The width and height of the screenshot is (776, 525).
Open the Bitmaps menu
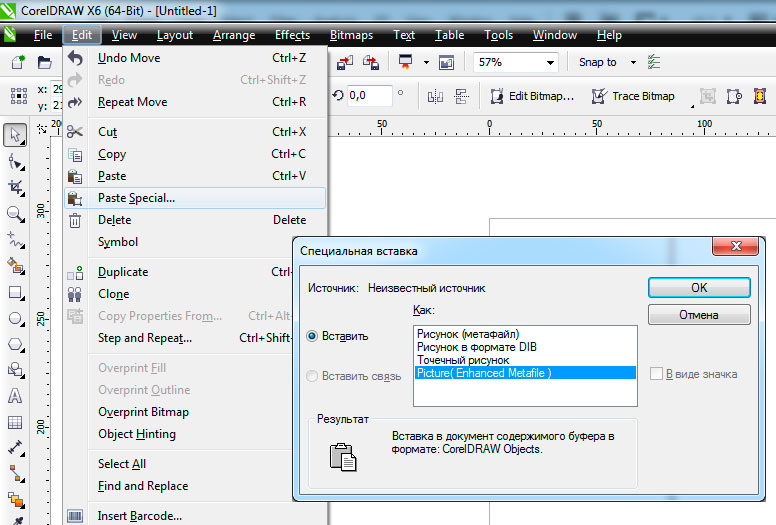click(351, 35)
